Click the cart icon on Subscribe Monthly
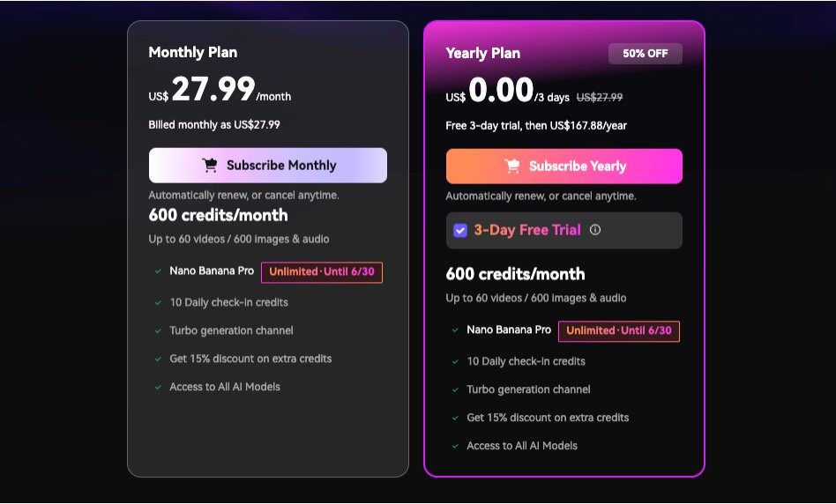Screen dimensions: 836x504 pos(209,165)
